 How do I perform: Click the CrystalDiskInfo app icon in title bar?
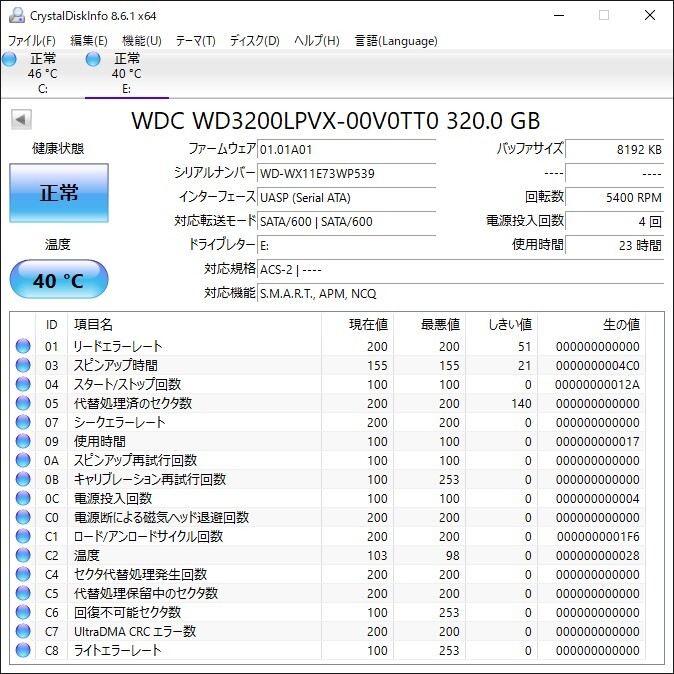(x=17, y=15)
